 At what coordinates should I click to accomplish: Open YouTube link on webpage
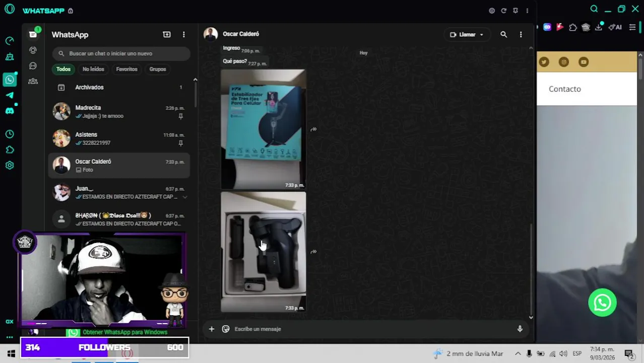pos(584,62)
